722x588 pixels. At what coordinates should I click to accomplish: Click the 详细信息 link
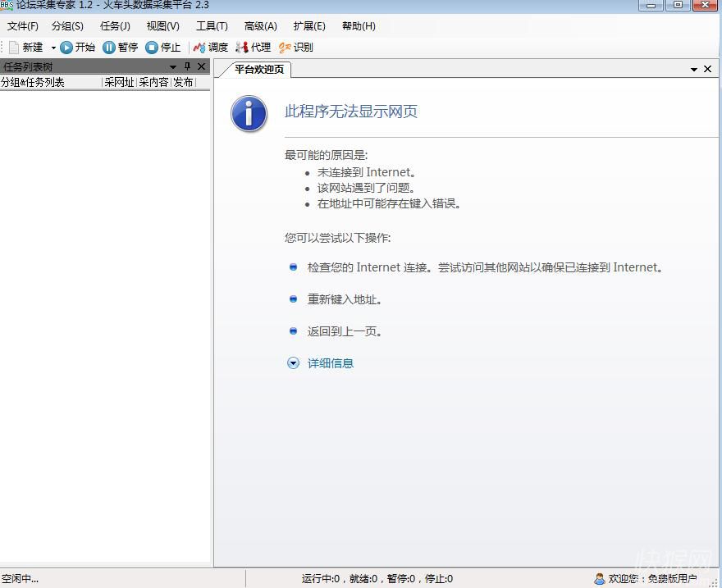pyautogui.click(x=331, y=363)
